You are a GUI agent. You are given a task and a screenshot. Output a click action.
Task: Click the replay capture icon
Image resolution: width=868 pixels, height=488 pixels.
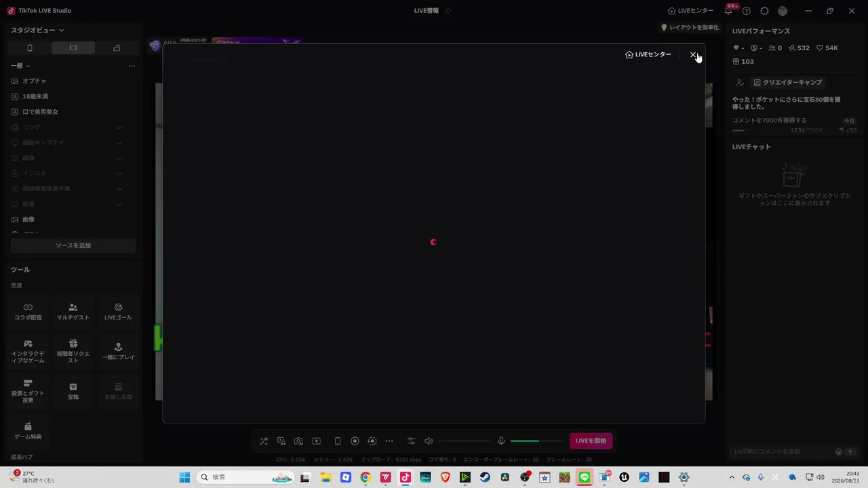372,441
